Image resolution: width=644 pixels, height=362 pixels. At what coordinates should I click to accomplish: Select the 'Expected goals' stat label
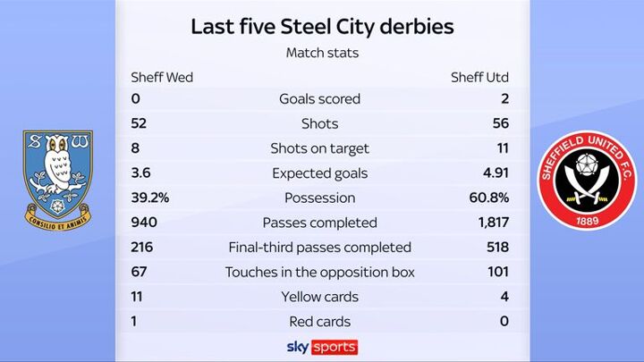tap(319, 173)
